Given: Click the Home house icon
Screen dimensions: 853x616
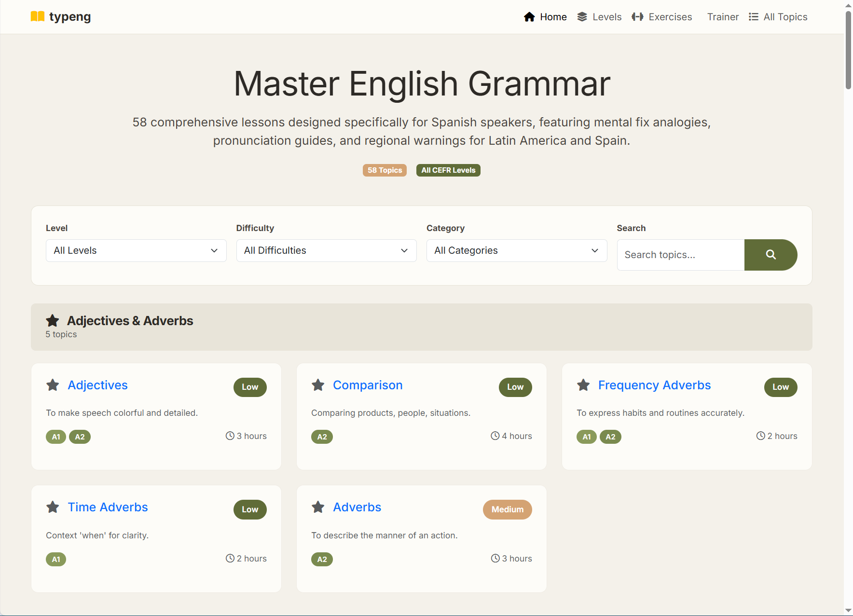Looking at the screenshot, I should (x=529, y=17).
